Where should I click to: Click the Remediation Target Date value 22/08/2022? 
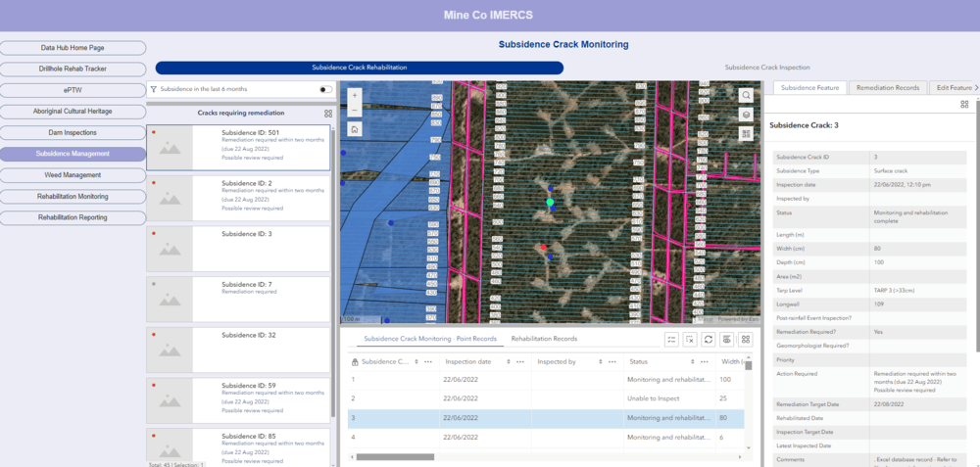point(887,404)
